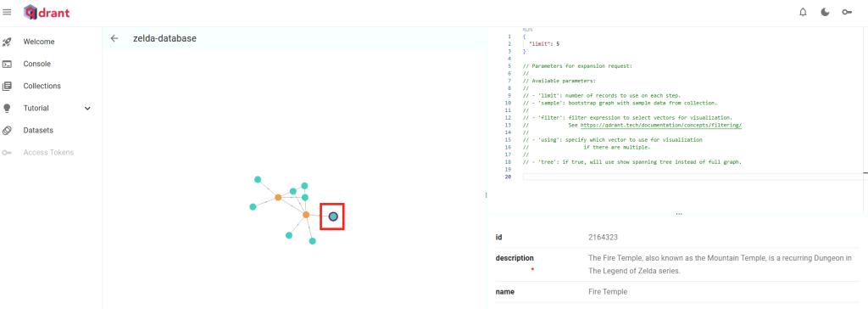The image size is (868, 309).
Task: Place cursor on empty line 20 in the editor
Action: [692, 177]
